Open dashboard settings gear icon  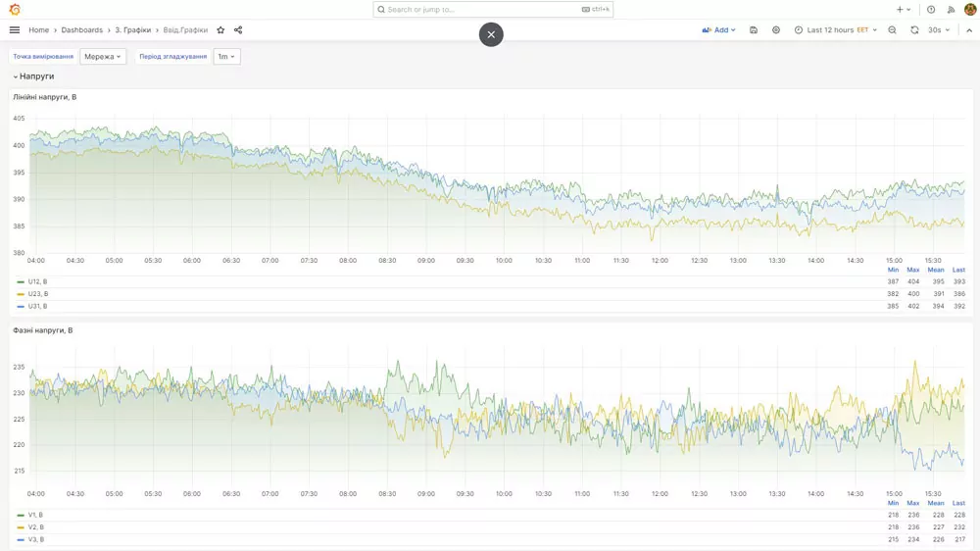[x=776, y=30]
